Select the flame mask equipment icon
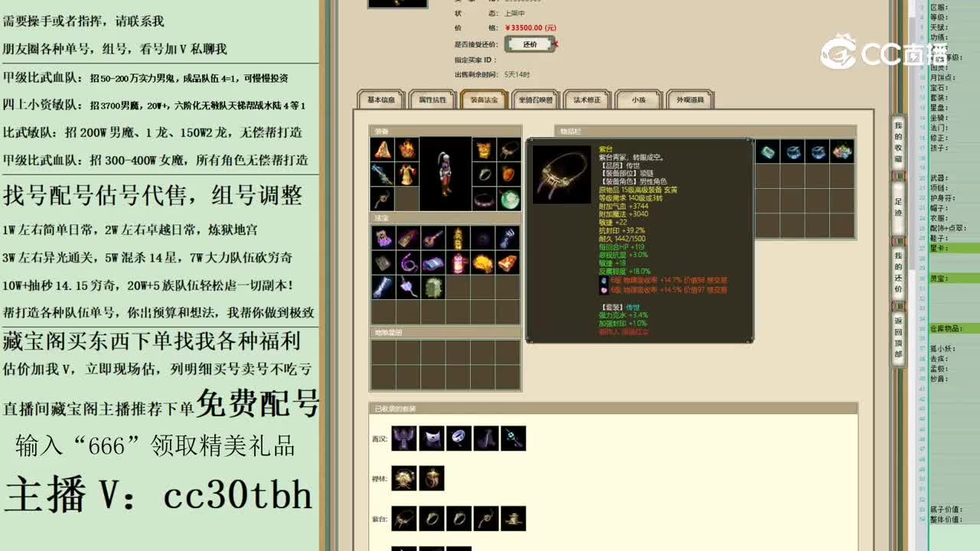 click(x=407, y=150)
